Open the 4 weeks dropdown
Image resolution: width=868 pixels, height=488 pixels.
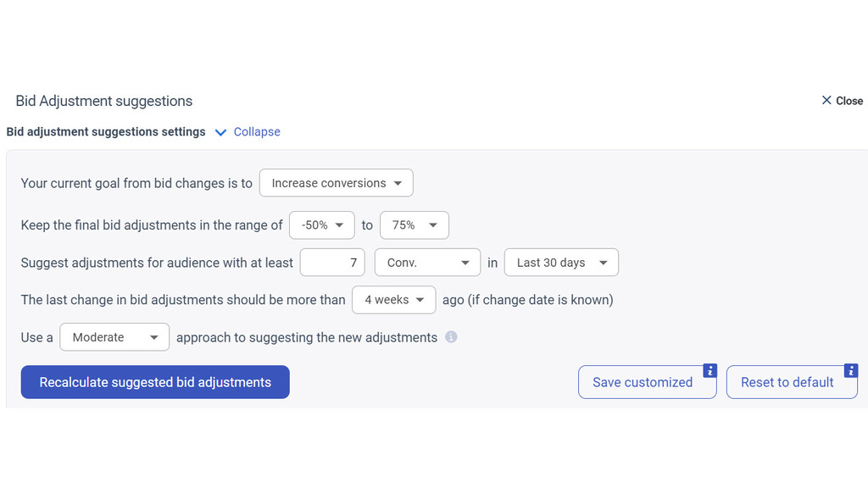click(x=393, y=300)
